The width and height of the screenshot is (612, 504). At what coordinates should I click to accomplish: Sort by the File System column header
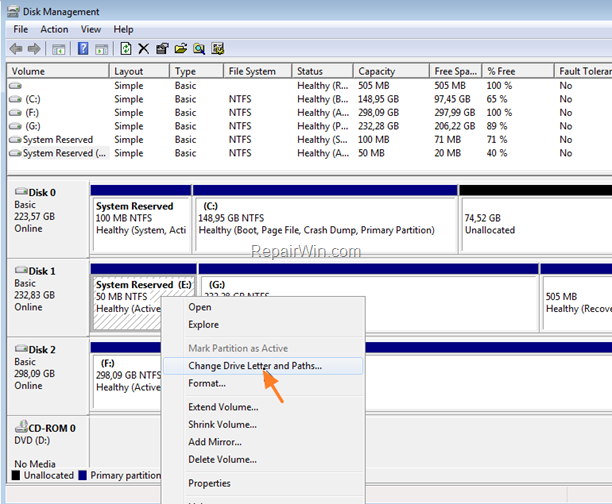258,71
